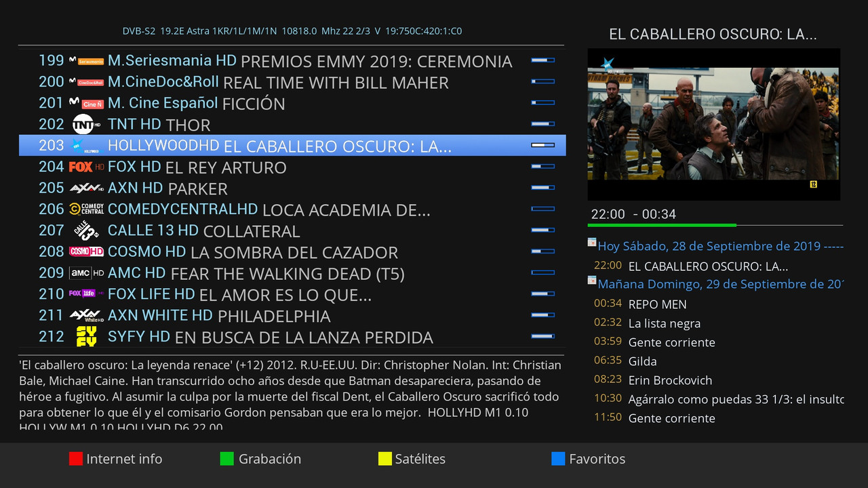Select channel 208 COSMO HD

292,251
